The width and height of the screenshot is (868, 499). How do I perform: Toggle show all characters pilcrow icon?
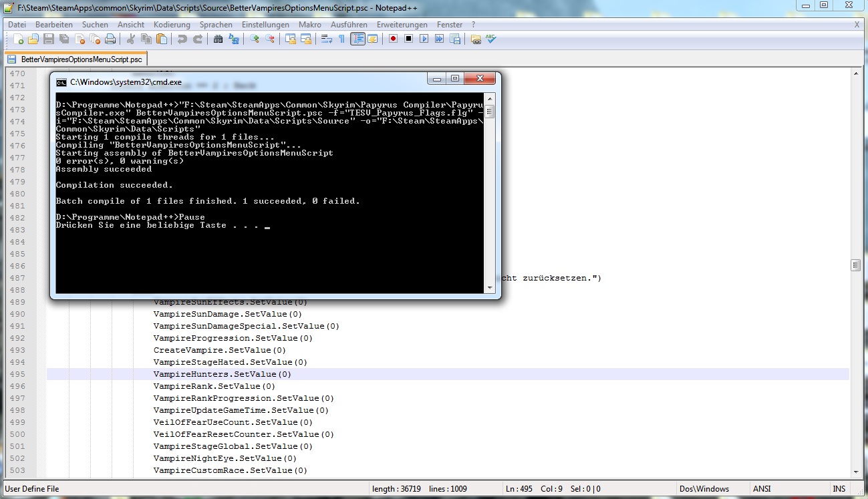[341, 39]
